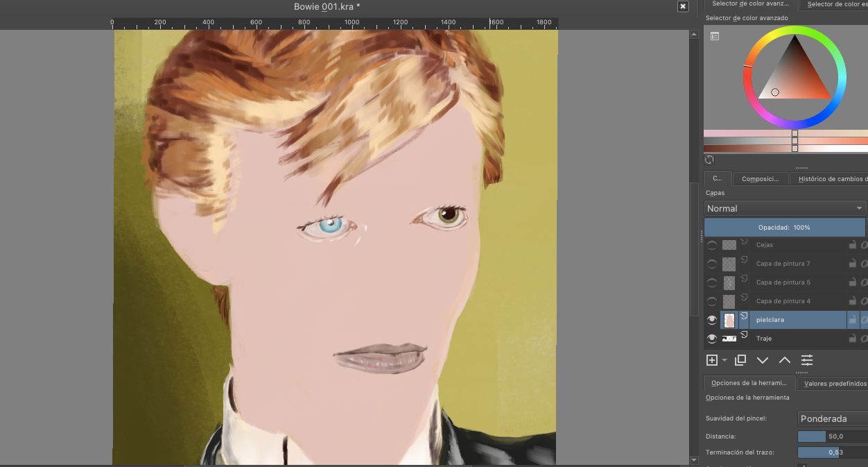Hide the pielclara layer

click(x=711, y=320)
